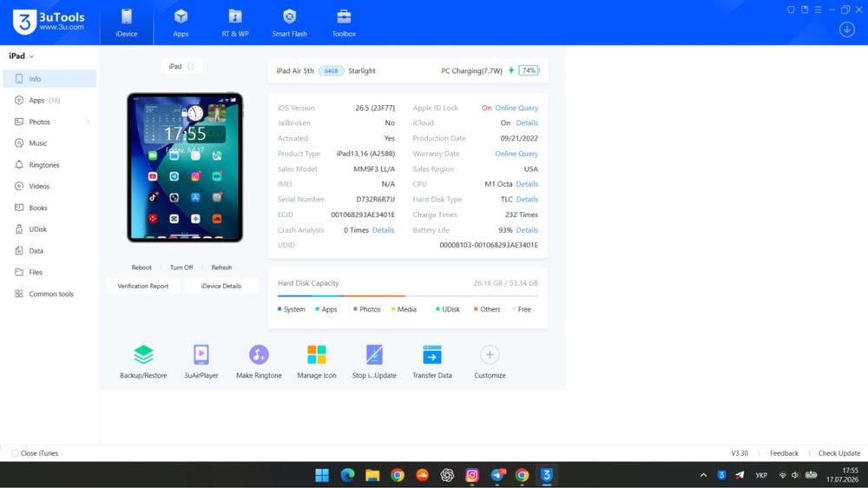Open Common tools in the sidebar

click(49, 293)
